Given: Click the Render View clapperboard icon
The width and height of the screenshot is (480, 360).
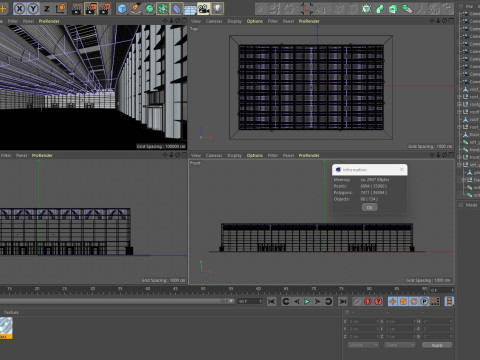Looking at the screenshot, I should coord(77,9).
